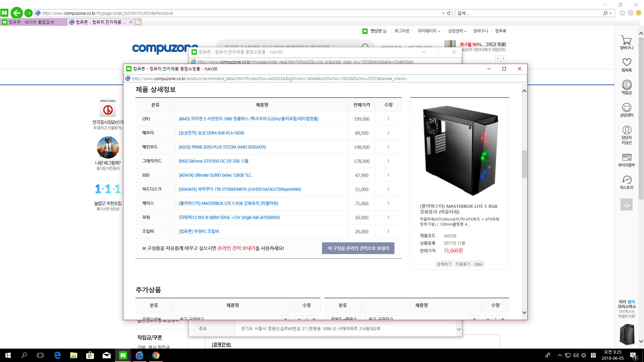Open the address bar history dropdown arrow
Viewport: 644px width, 362px height.
[443, 13]
